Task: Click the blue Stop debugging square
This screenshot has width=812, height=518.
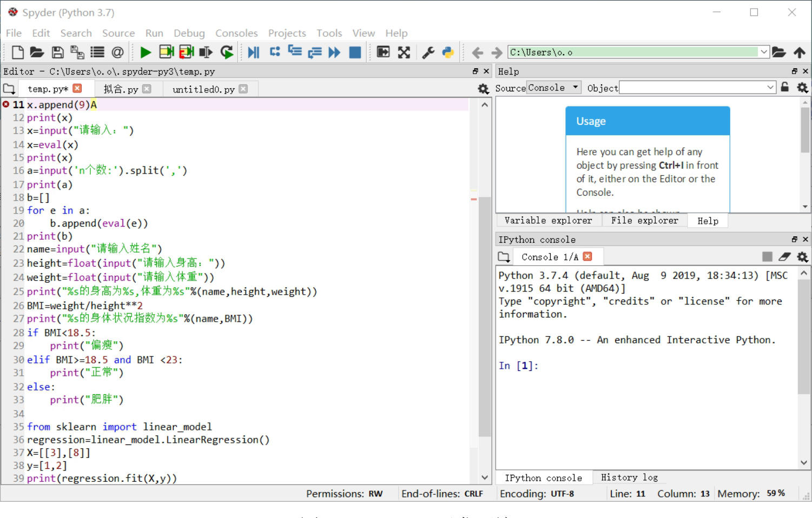Action: (355, 52)
